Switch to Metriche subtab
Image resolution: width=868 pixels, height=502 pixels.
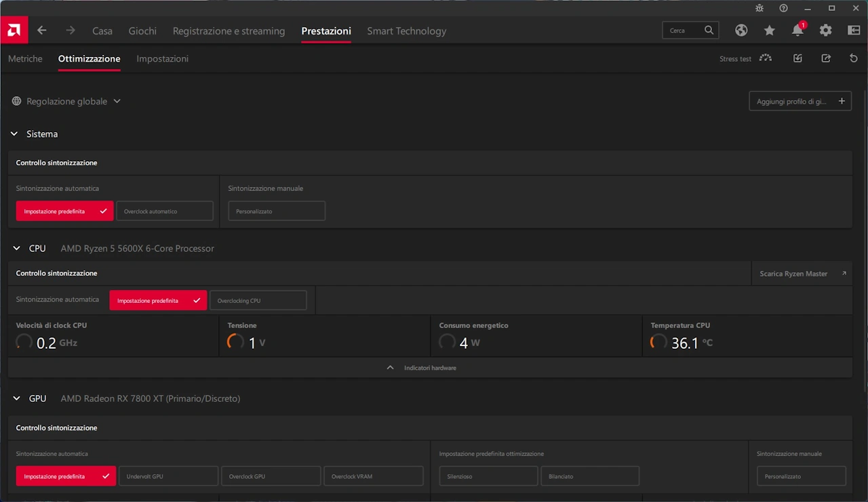(x=25, y=59)
